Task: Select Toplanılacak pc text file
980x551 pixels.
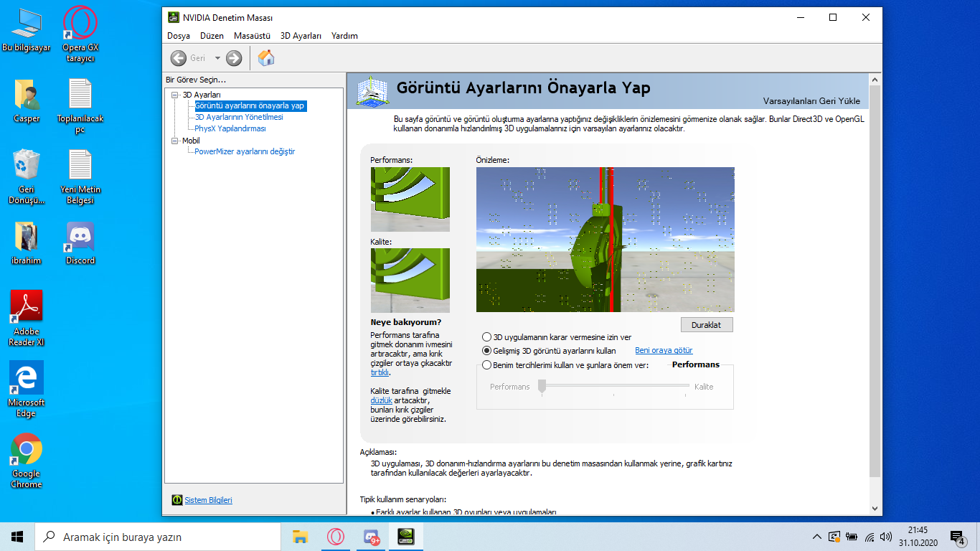Action: (x=80, y=106)
